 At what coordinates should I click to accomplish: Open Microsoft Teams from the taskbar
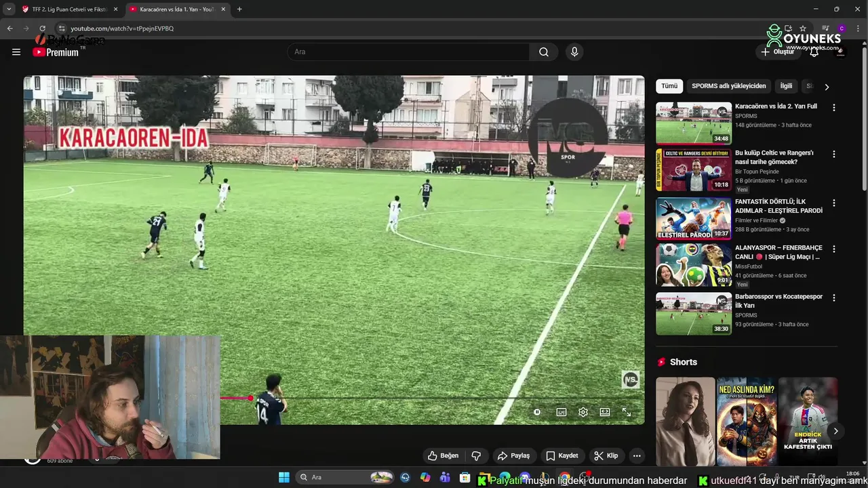[x=445, y=477]
